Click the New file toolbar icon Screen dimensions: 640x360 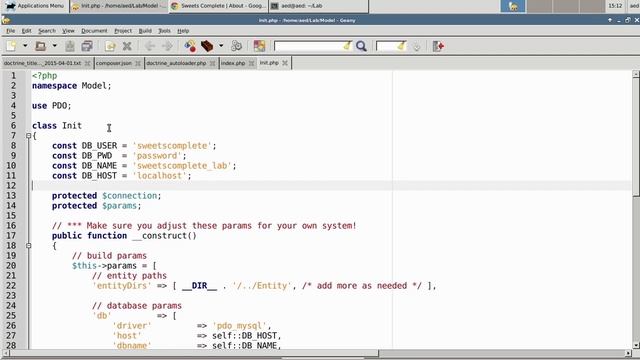coord(11,46)
